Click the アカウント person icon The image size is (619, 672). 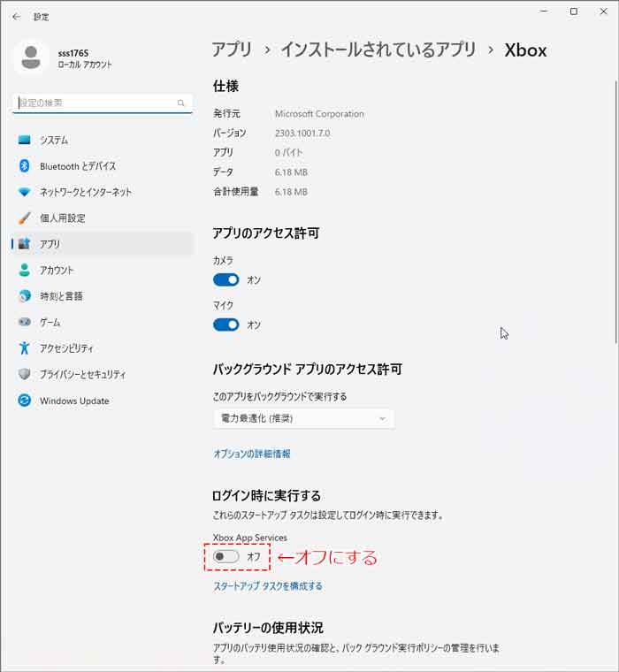pyautogui.click(x=25, y=270)
